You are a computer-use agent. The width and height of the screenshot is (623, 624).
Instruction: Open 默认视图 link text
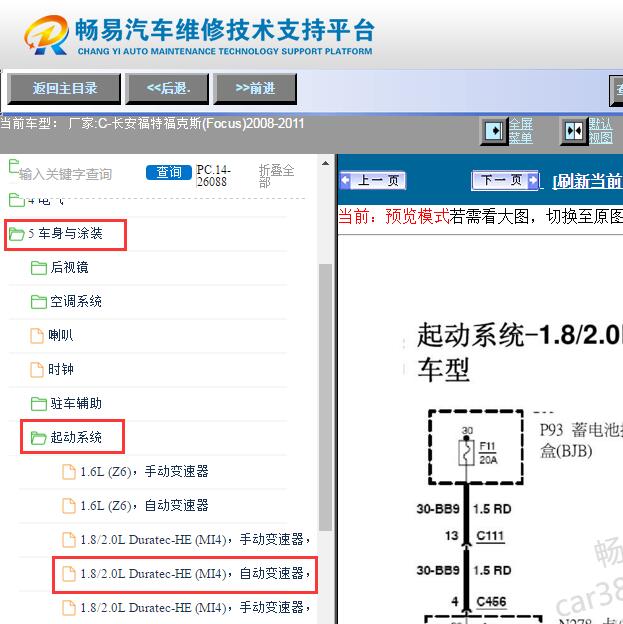pos(601,131)
